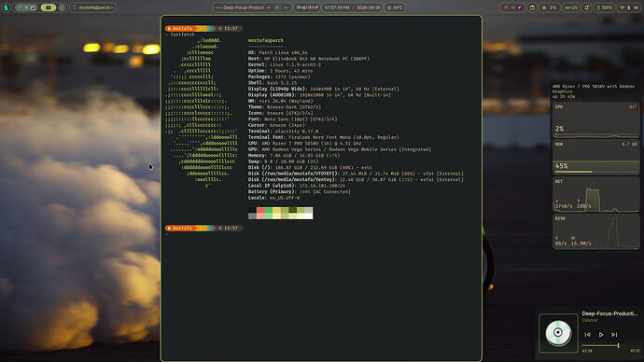This screenshot has height=362, width=644.
Task: Click the Battery (Primary) line in terminal
Action: (299, 191)
